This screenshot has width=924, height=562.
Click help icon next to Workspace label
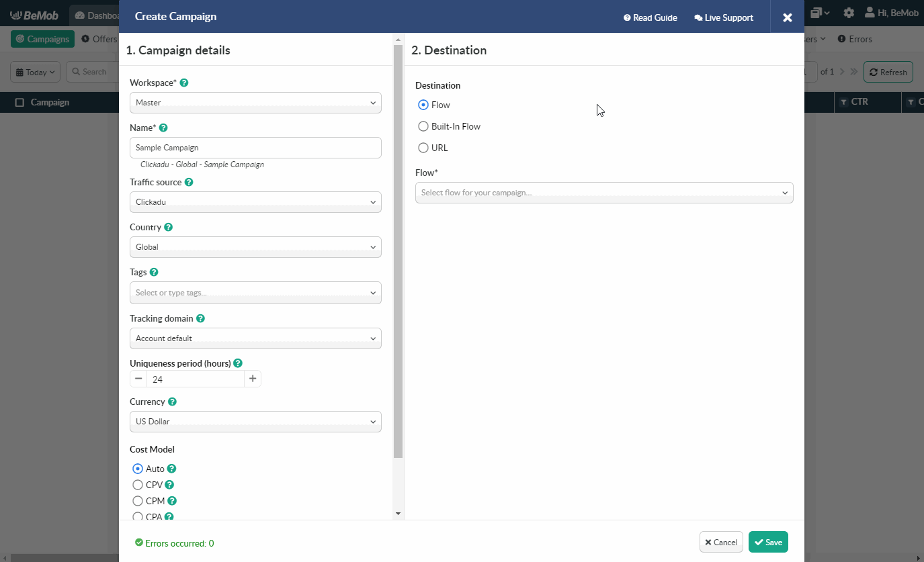pyautogui.click(x=184, y=83)
